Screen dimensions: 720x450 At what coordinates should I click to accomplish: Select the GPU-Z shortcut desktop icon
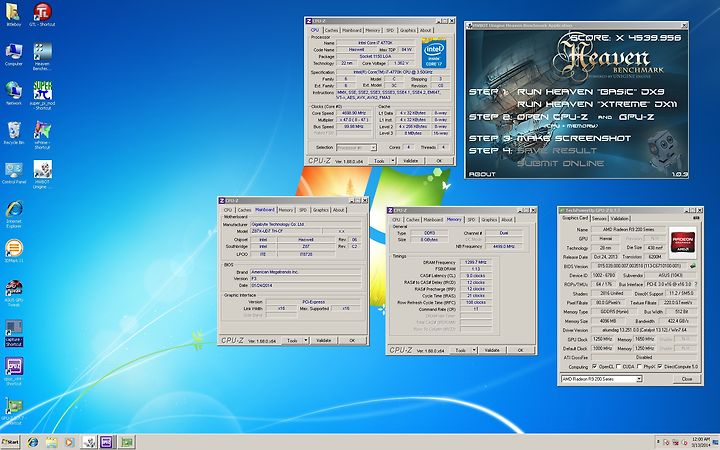(x=13, y=411)
